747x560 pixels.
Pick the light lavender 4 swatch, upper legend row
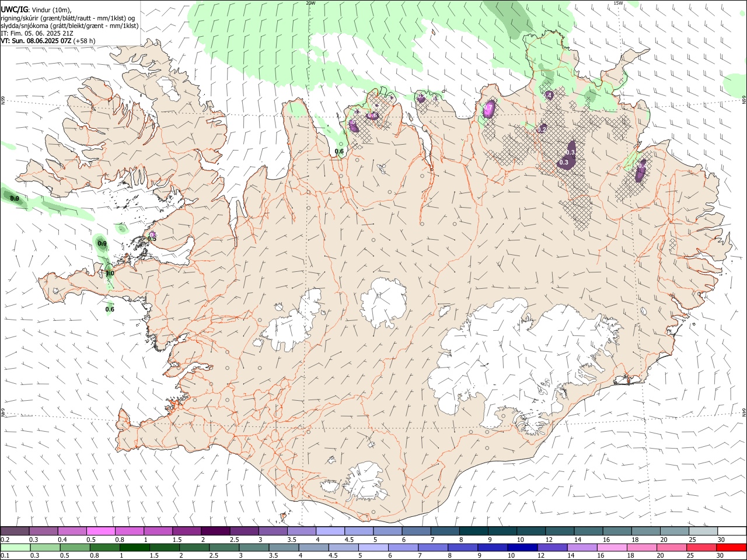pyautogui.click(x=330, y=531)
